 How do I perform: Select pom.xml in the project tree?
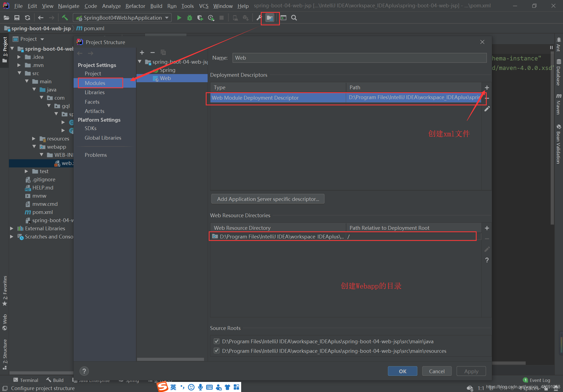click(x=42, y=212)
